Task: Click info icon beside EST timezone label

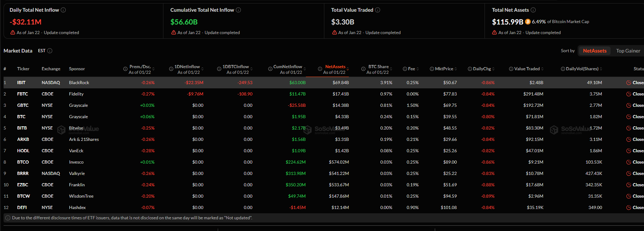Action: [x=50, y=51]
